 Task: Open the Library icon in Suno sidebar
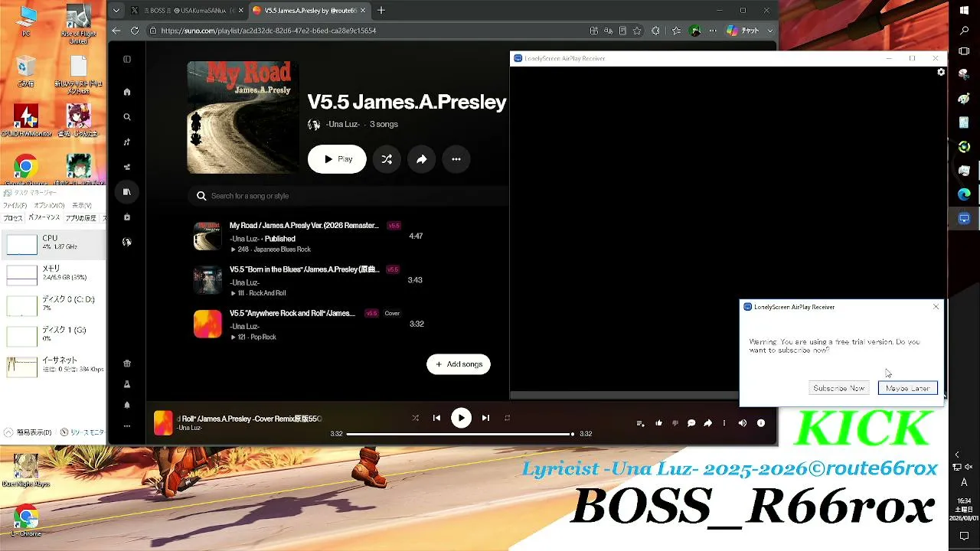127,192
